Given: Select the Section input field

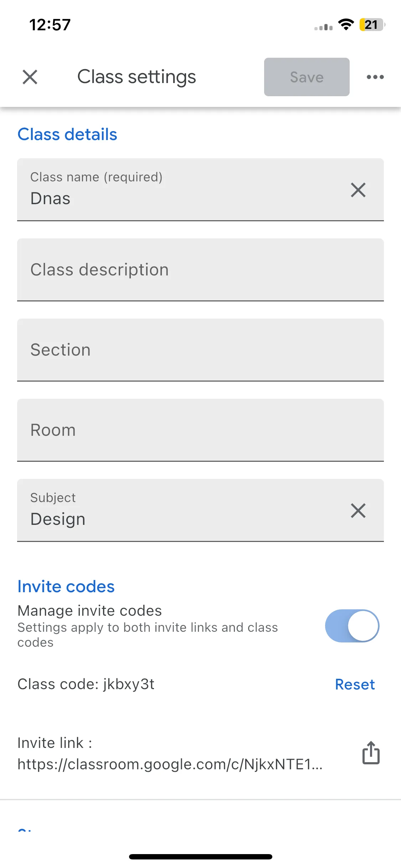Looking at the screenshot, I should [x=200, y=350].
